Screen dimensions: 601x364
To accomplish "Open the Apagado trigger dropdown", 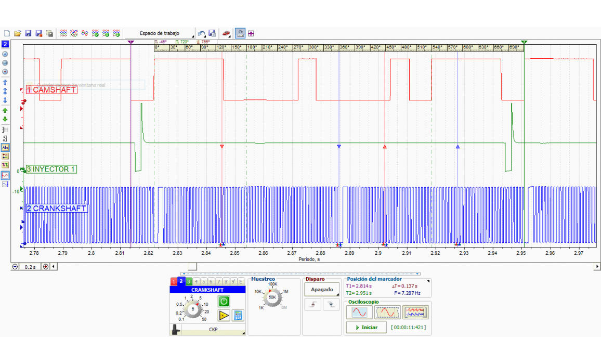I will point(322,290).
